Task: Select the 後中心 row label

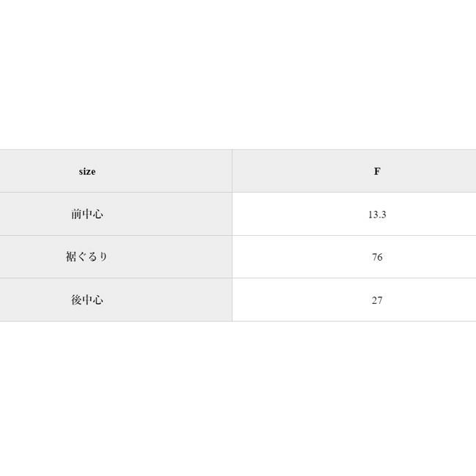Action: click(87, 300)
